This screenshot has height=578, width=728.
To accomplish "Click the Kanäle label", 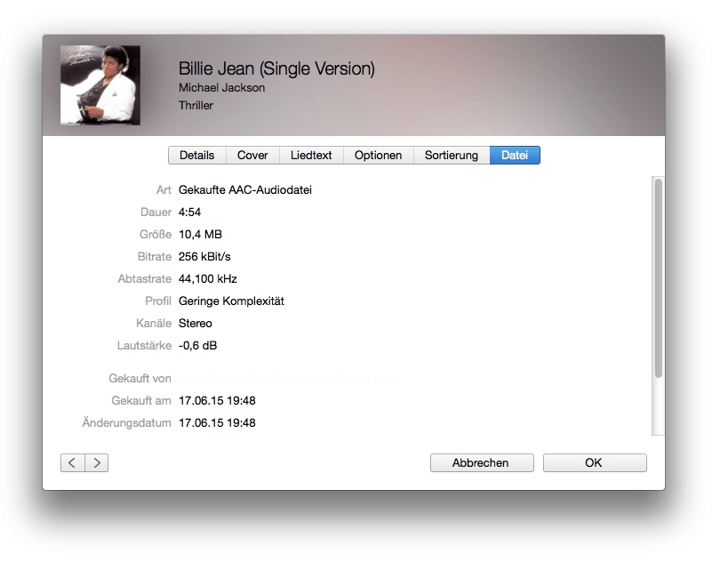I will coord(154,324).
